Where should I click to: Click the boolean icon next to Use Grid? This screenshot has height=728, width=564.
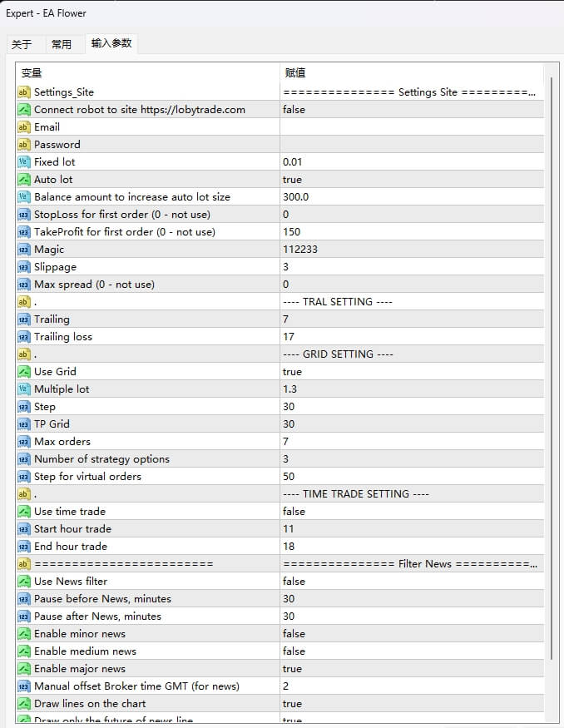coord(23,372)
